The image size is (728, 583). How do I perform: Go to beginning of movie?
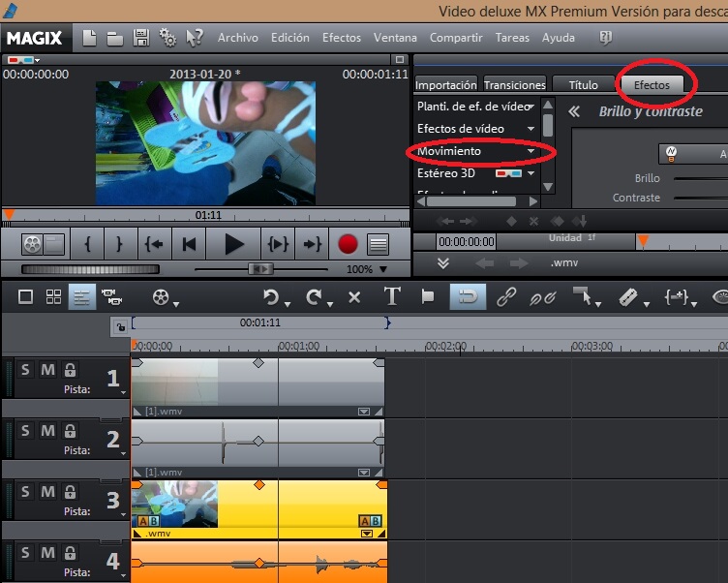(x=189, y=244)
